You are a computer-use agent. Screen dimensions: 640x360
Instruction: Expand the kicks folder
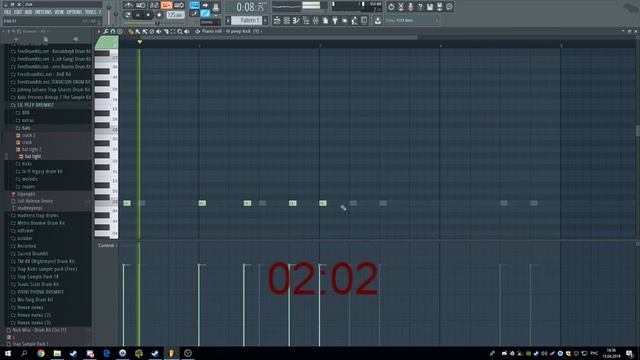pyautogui.click(x=26, y=164)
